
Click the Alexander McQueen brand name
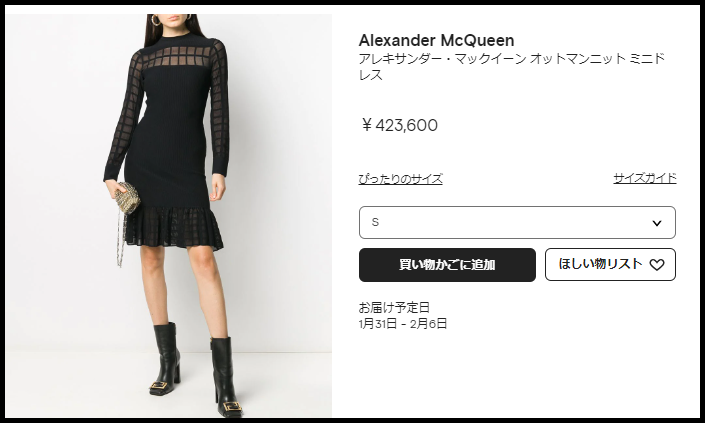(x=436, y=40)
